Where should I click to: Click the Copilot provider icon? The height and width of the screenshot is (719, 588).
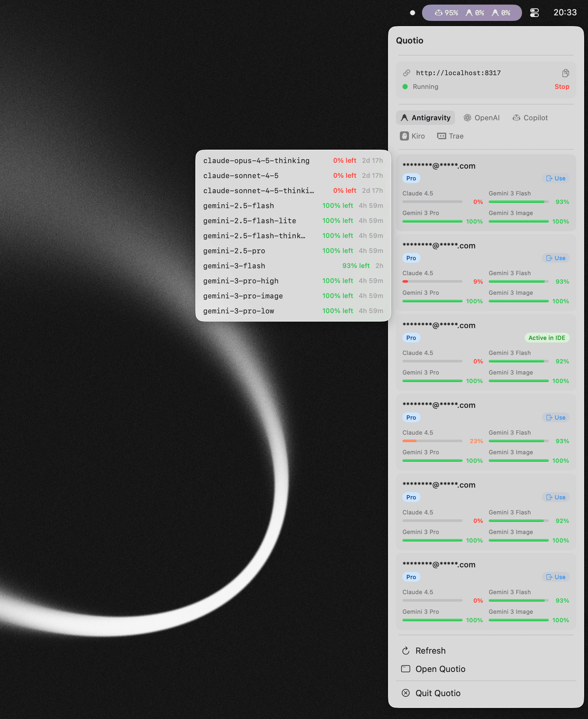coord(516,118)
